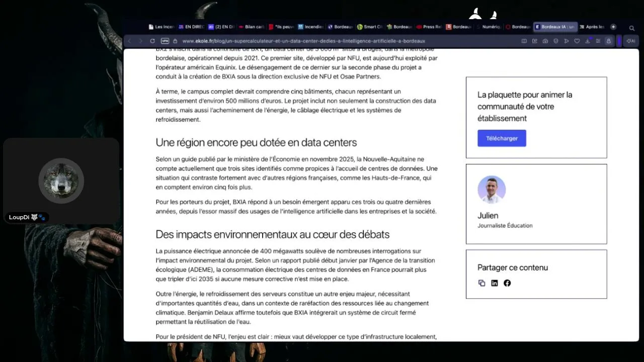Go back using the browser back arrow
Screen dimensions: 644x362
[x=130, y=41]
